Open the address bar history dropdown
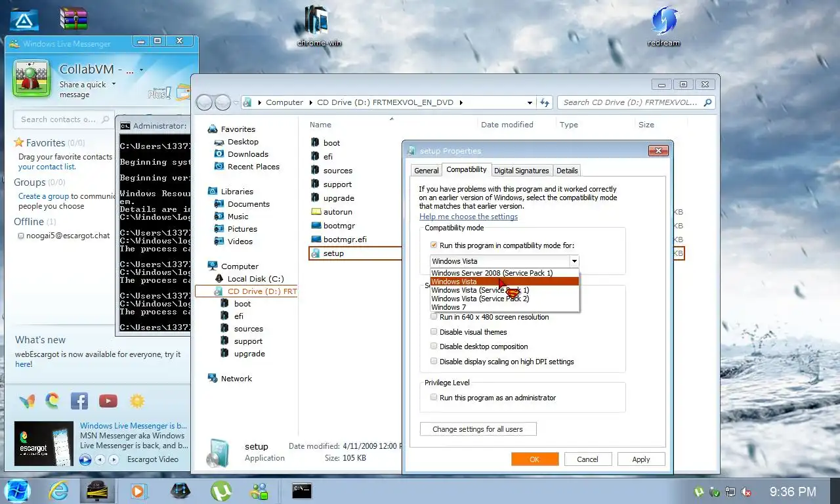The image size is (840, 504). [530, 102]
